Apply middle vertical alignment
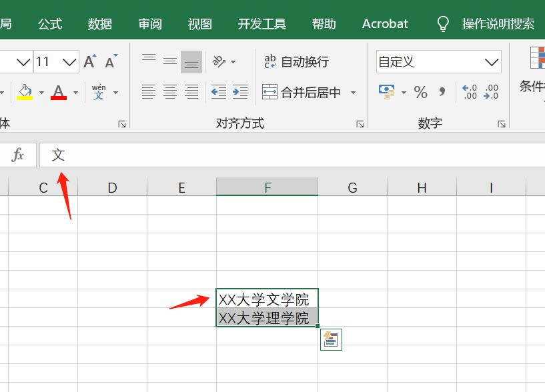This screenshot has height=392, width=545. point(170,61)
